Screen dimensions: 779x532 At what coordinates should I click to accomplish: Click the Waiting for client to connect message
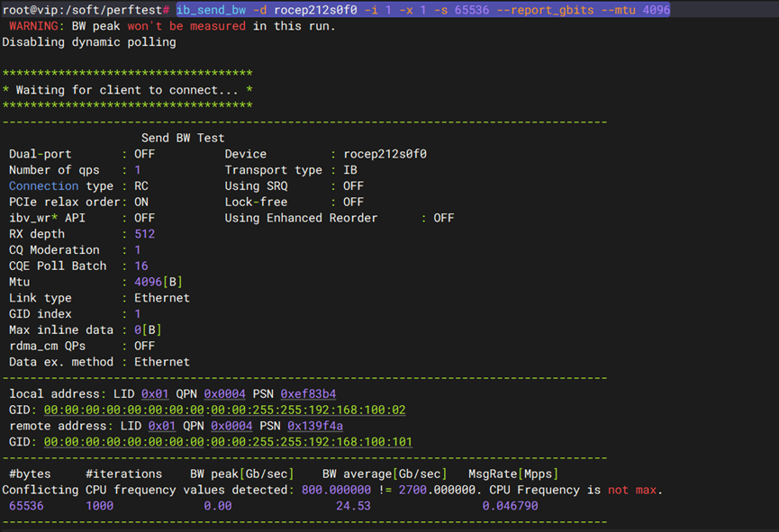127,90
